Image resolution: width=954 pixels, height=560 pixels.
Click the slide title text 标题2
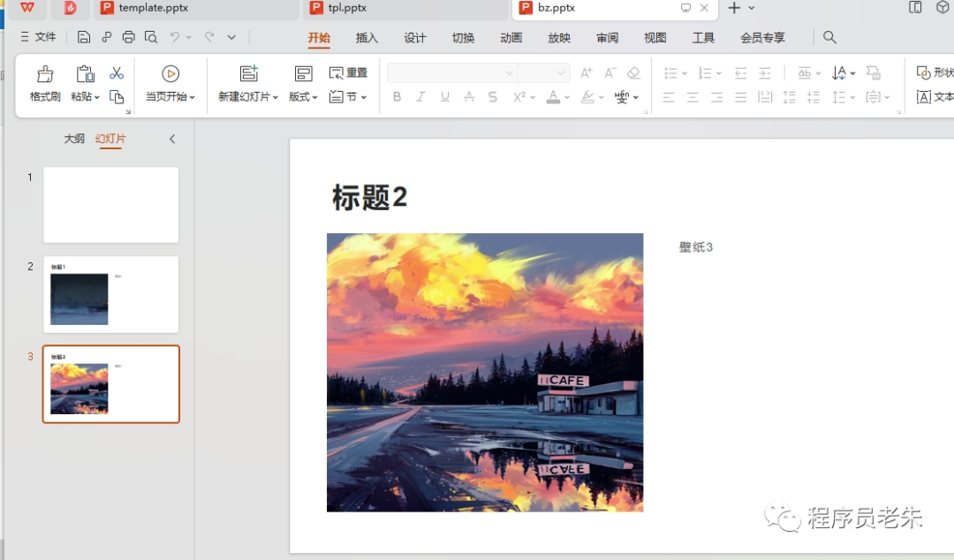click(x=369, y=198)
